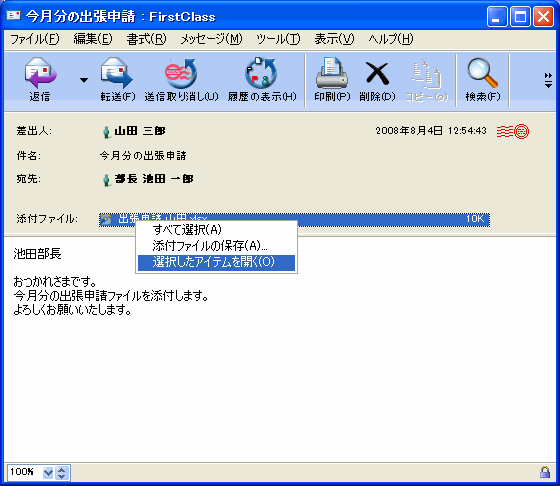Click the padlock icon in status bar

pyautogui.click(x=545, y=472)
